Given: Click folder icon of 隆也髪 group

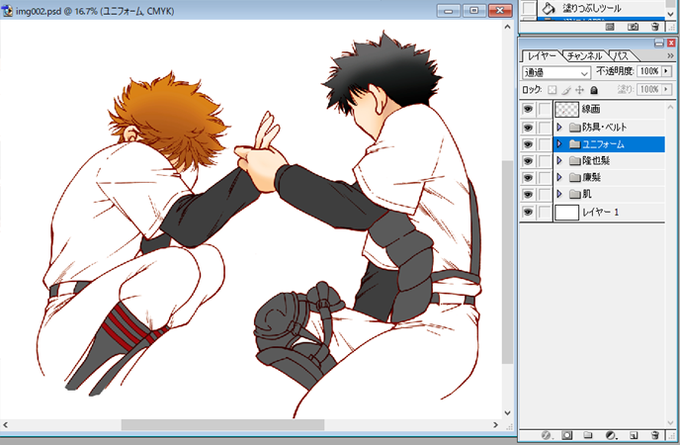Looking at the screenshot, I should pos(575,161).
